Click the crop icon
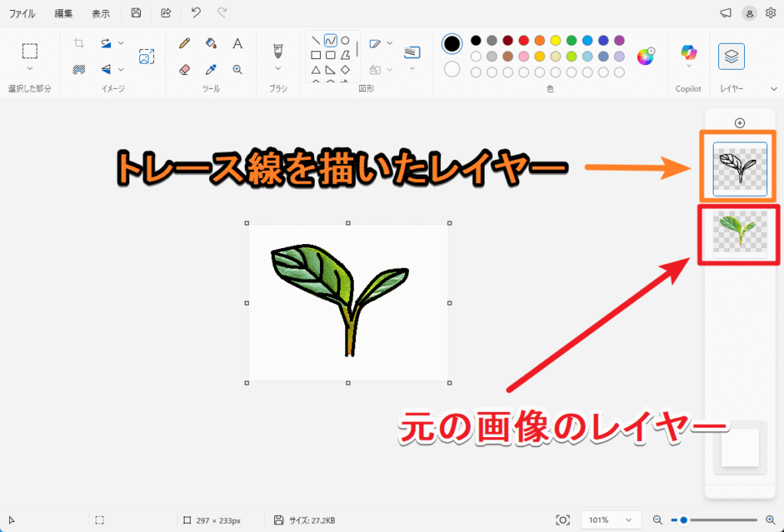Screen dimensions: 784x532 (79, 43)
